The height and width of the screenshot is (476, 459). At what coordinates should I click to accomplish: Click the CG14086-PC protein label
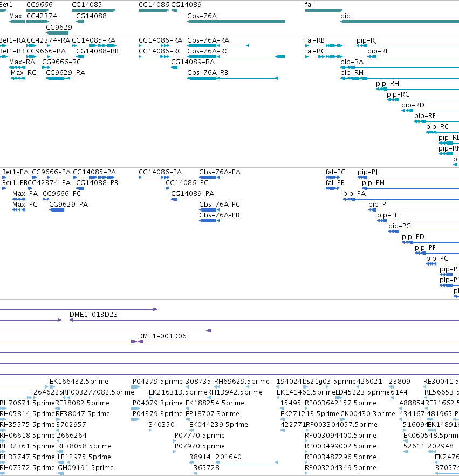(x=187, y=183)
